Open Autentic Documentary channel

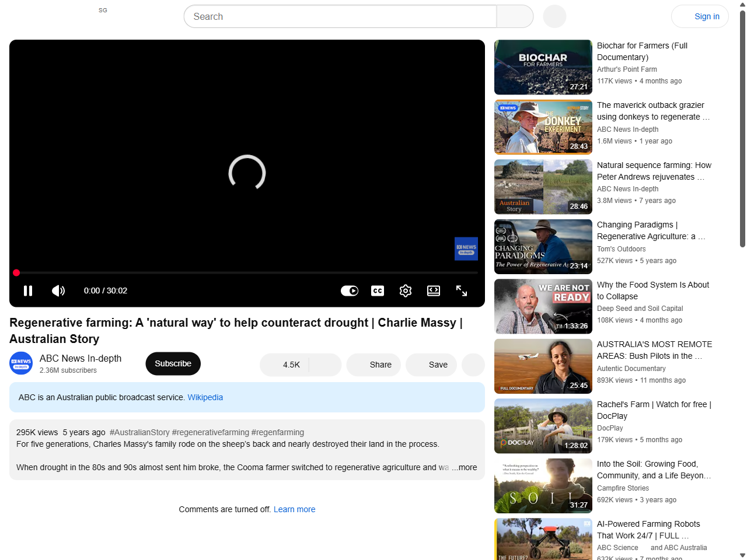(631, 369)
